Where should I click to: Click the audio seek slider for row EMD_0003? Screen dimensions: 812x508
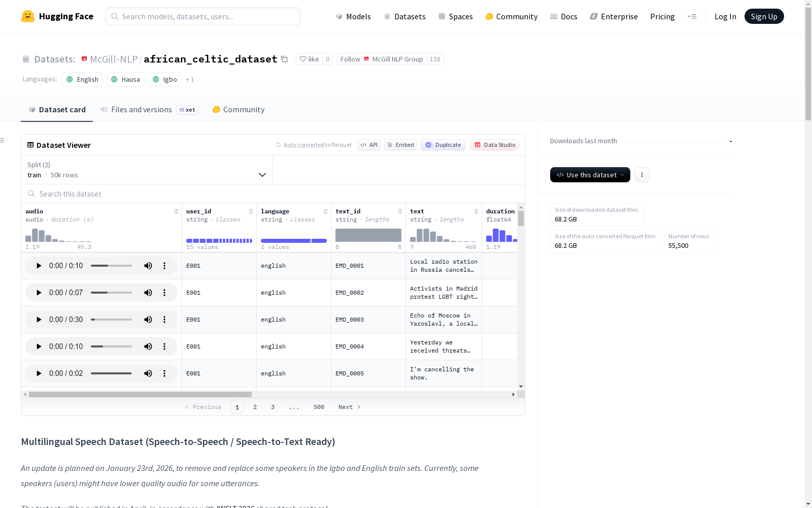pyautogui.click(x=111, y=320)
